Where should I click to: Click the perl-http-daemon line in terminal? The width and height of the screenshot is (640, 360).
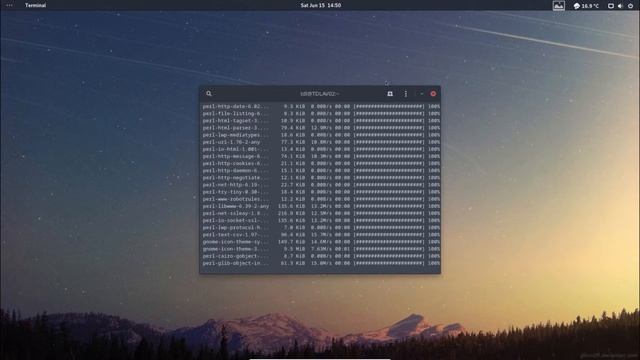(321, 171)
